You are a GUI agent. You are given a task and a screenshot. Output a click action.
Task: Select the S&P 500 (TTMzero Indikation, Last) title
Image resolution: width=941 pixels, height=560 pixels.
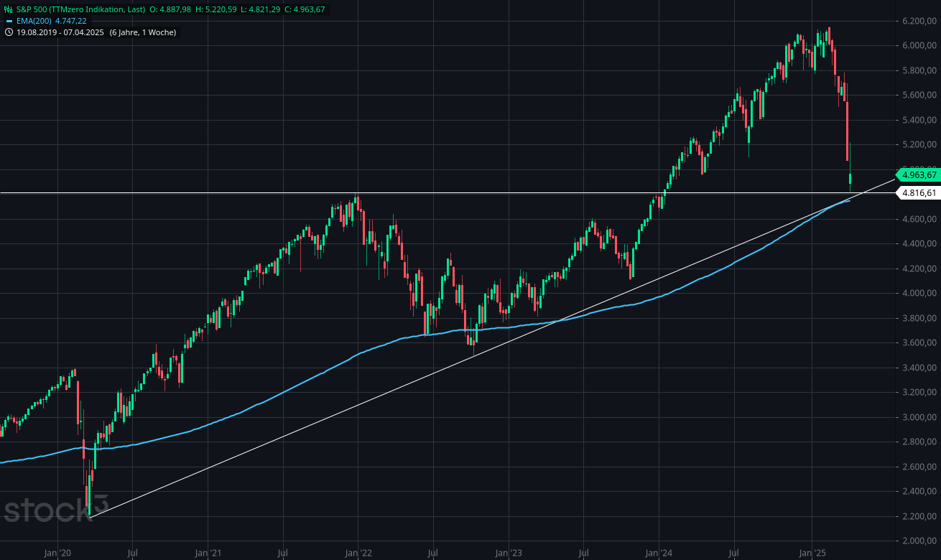click(80, 9)
